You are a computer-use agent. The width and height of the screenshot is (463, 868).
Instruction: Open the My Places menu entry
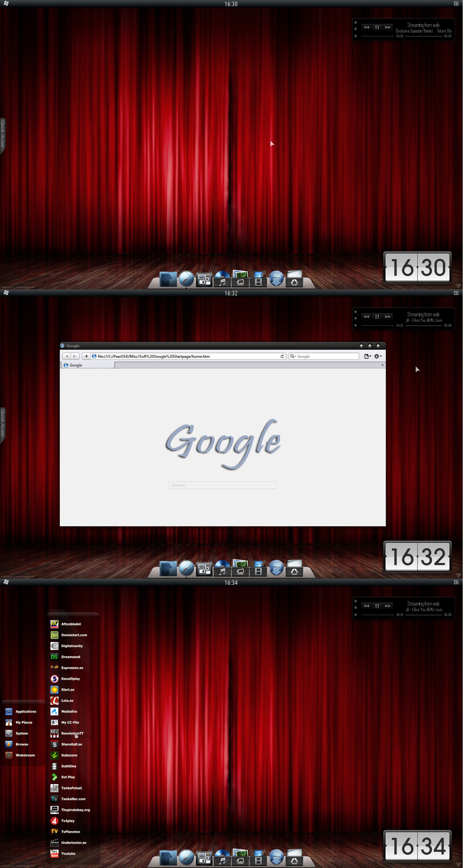pyautogui.click(x=19, y=722)
